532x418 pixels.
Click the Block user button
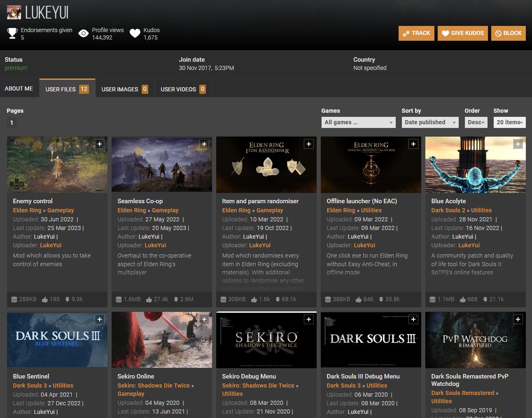coord(508,33)
